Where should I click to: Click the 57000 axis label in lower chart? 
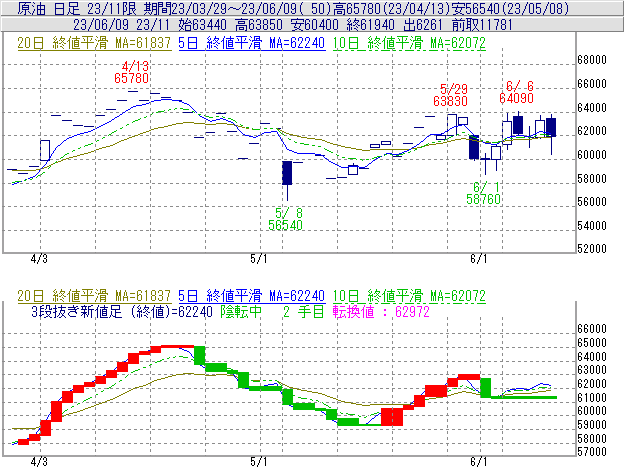592,452
